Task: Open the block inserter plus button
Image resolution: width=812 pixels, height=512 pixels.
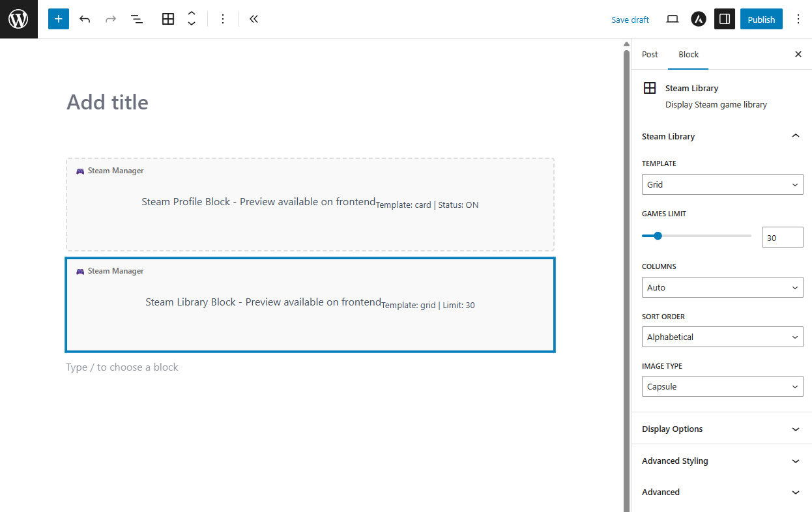Action: [x=59, y=19]
